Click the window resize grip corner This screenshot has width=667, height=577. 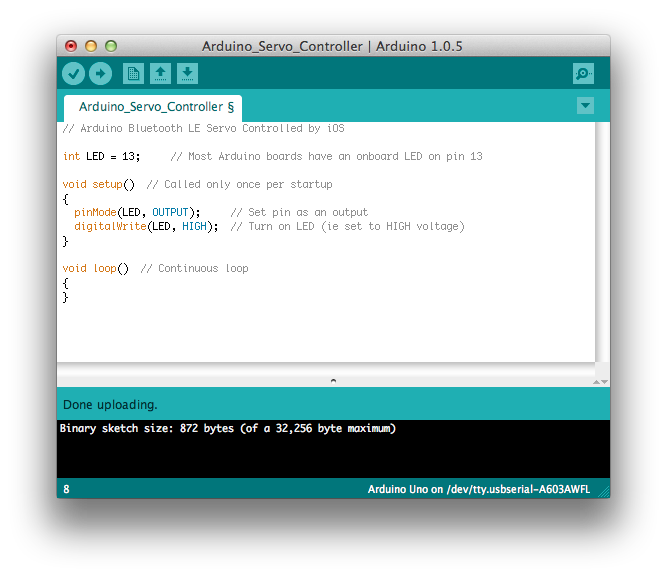point(604,492)
